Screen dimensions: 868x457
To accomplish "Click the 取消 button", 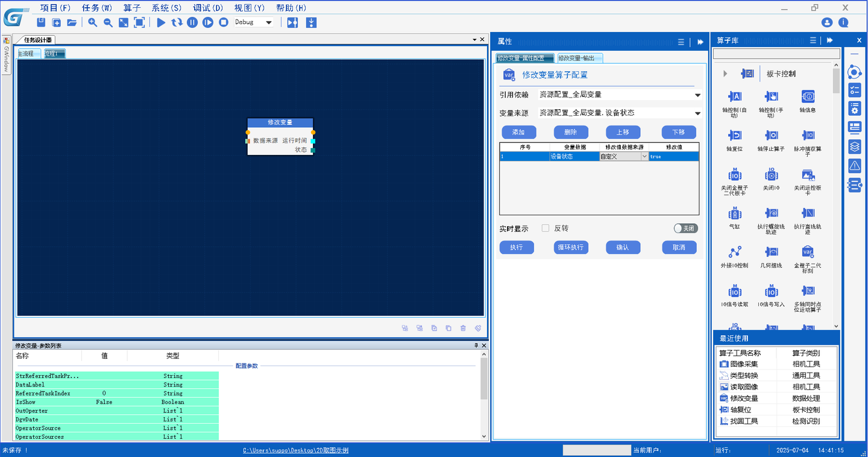I will click(x=679, y=247).
